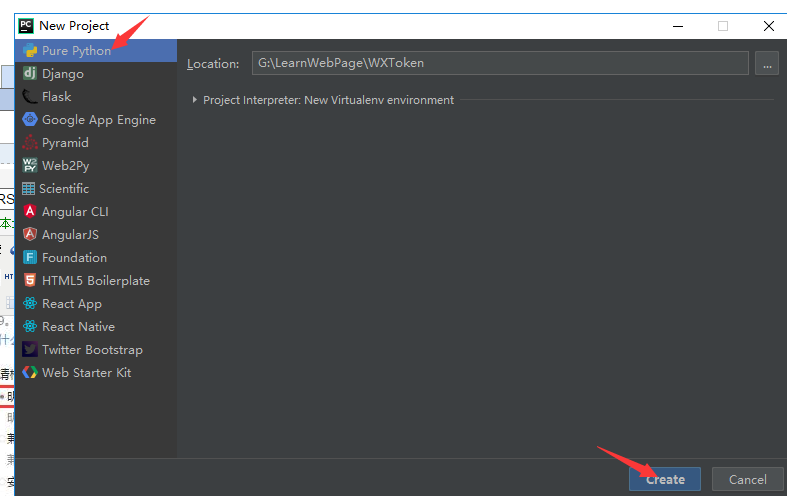Click the Django icon in the list
The image size is (787, 496).
[x=30, y=74]
